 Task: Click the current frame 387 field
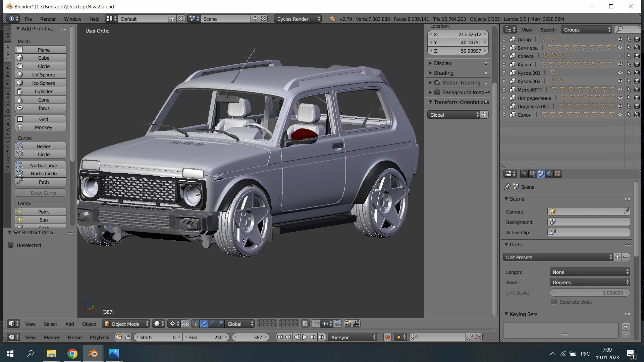click(251, 337)
